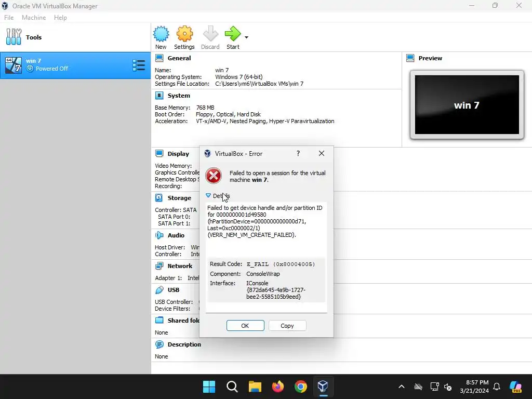Click the VERR_NEM_VM_CREATE_FAILED error text
The height and width of the screenshot is (399, 532).
[251, 235]
